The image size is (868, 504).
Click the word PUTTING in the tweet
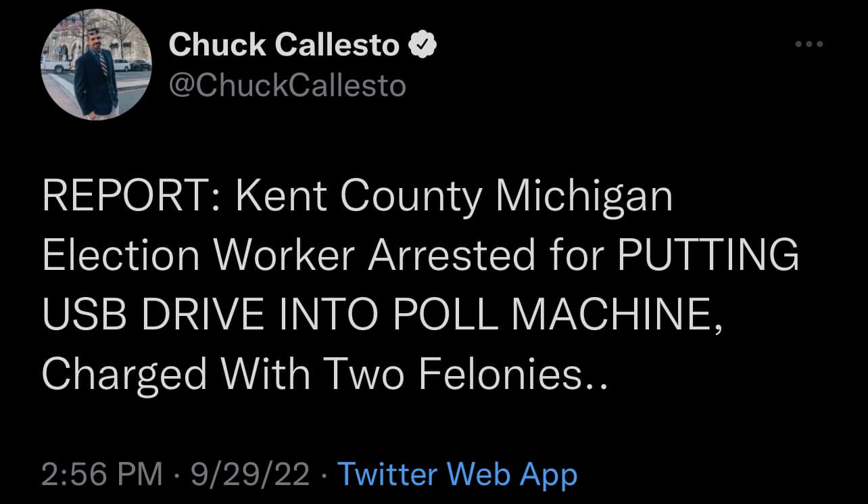pyautogui.click(x=708, y=256)
